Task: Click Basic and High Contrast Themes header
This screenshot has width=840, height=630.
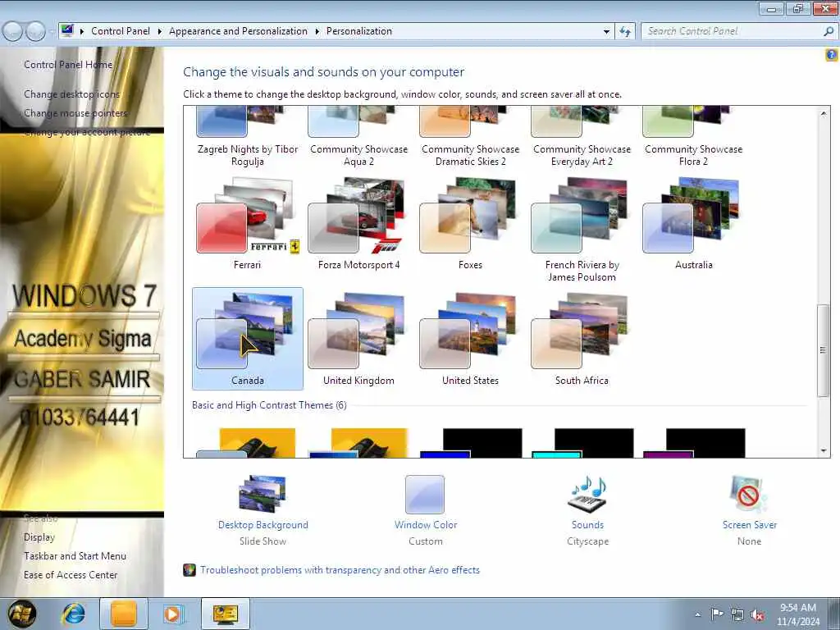Action: tap(269, 405)
